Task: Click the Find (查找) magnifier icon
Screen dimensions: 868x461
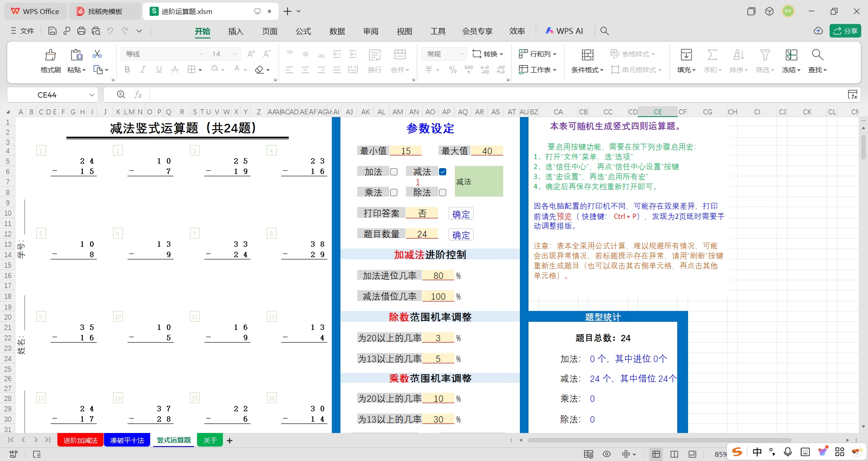Action: pyautogui.click(x=817, y=55)
